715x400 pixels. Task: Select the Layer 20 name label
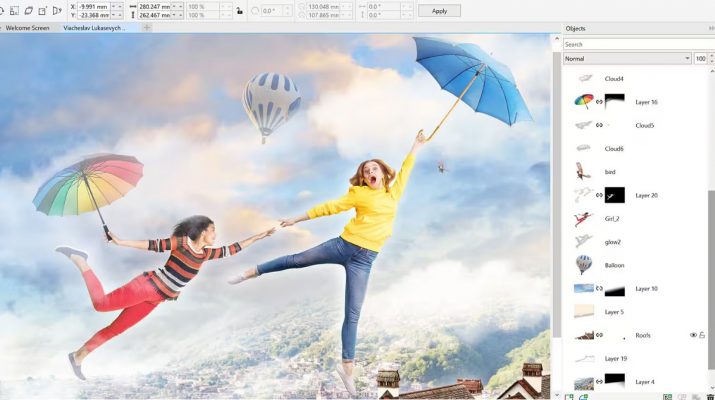point(646,195)
